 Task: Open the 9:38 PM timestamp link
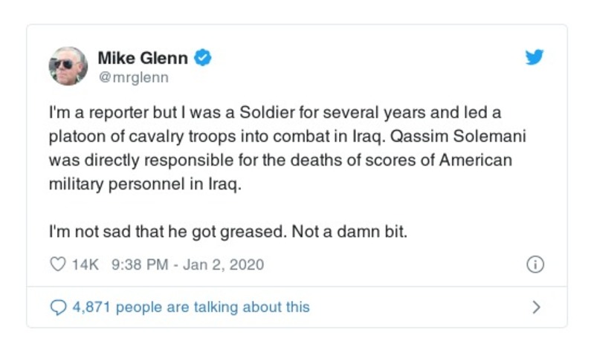coord(138,264)
